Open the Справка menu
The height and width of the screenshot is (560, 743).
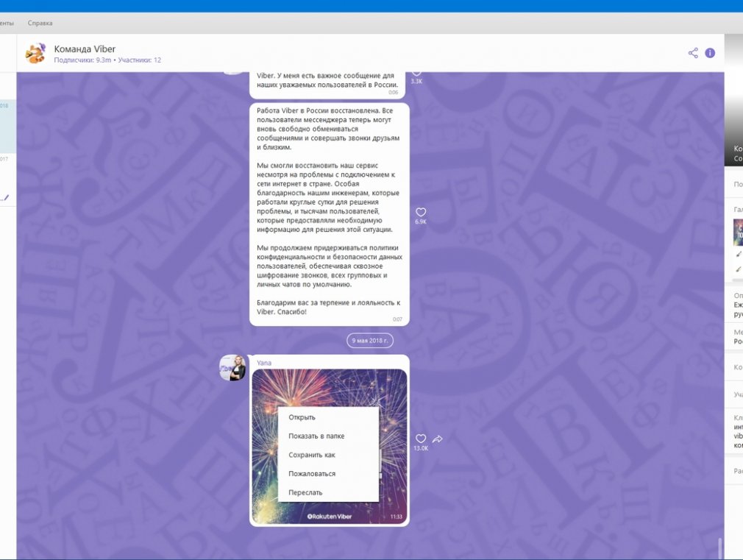point(40,23)
